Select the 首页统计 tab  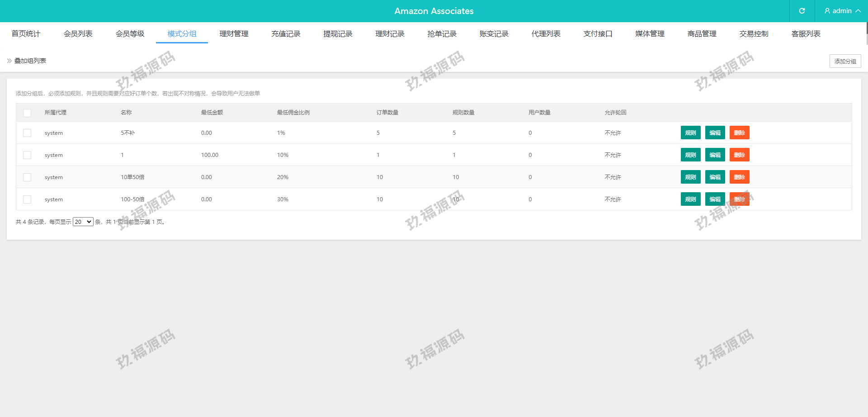[26, 34]
